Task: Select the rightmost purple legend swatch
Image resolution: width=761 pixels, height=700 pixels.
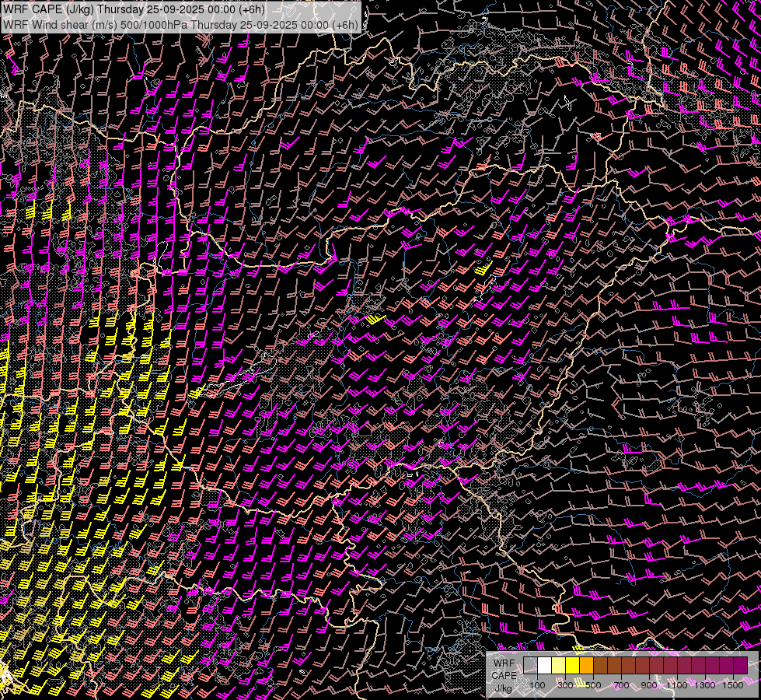Action: point(740,666)
